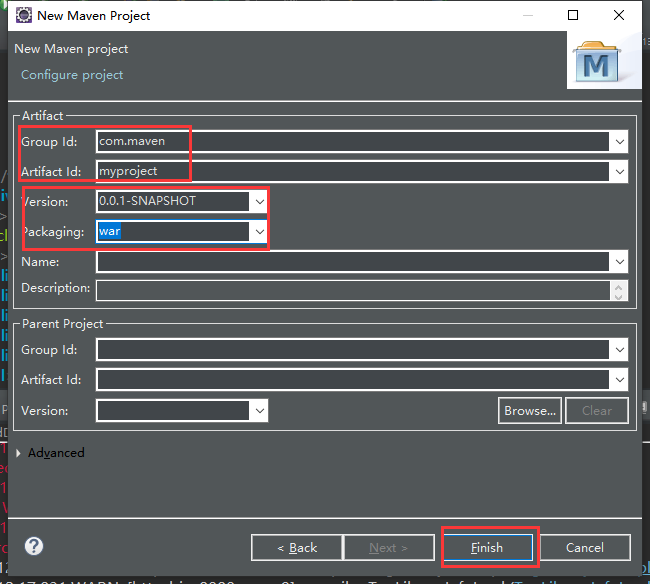Click the 'Parent Project' group label
This screenshot has width=650, height=584.
pos(62,324)
